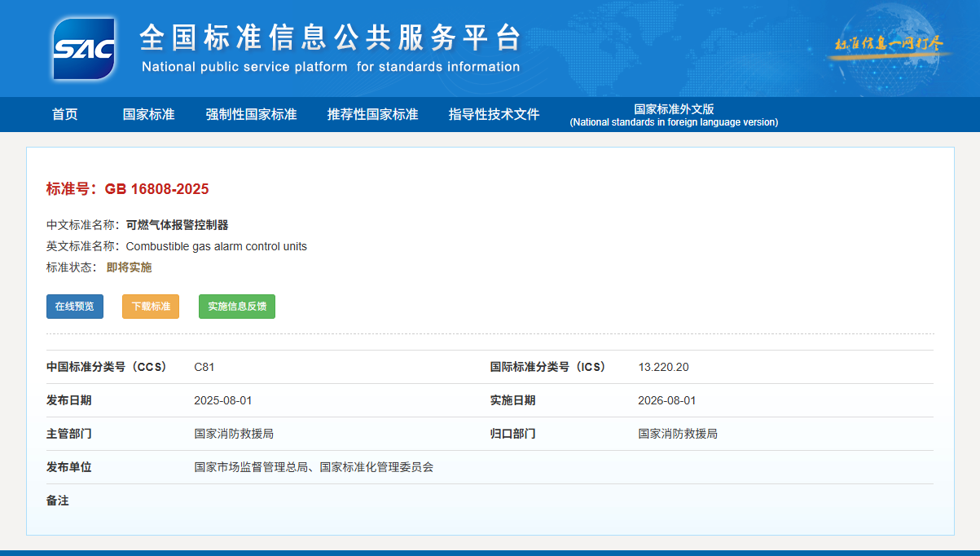980x556 pixels.
Task: Open 指导性技术文件 menu item
Action: coord(494,114)
